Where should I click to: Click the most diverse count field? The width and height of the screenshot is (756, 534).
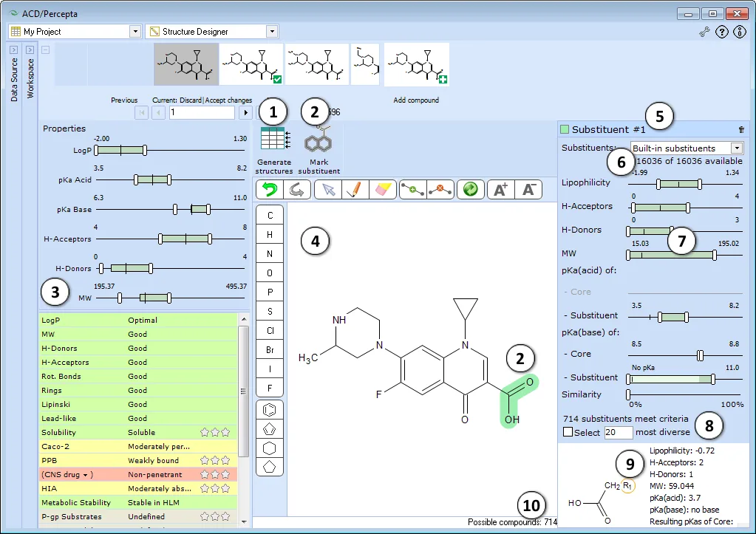click(x=619, y=432)
